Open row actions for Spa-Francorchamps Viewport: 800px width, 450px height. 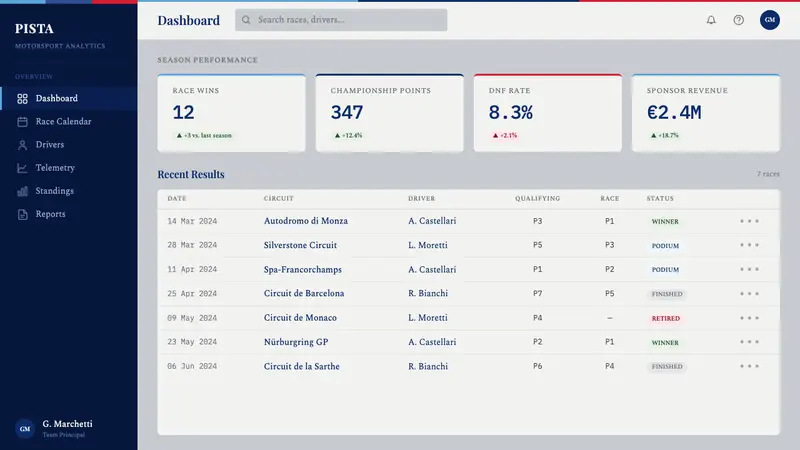click(x=749, y=269)
